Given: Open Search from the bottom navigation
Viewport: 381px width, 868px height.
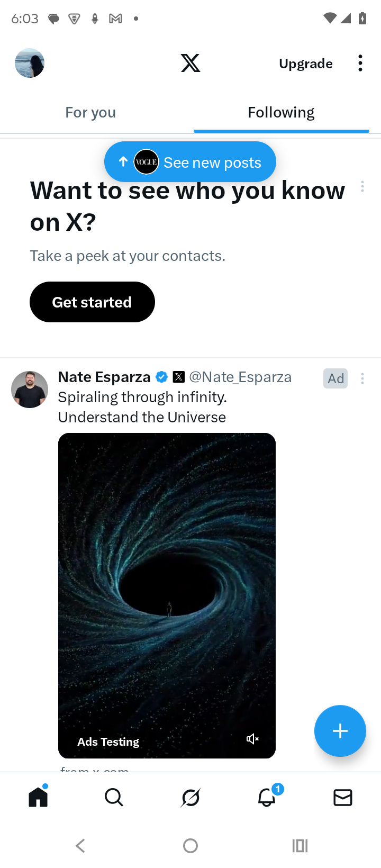Looking at the screenshot, I should [114, 797].
